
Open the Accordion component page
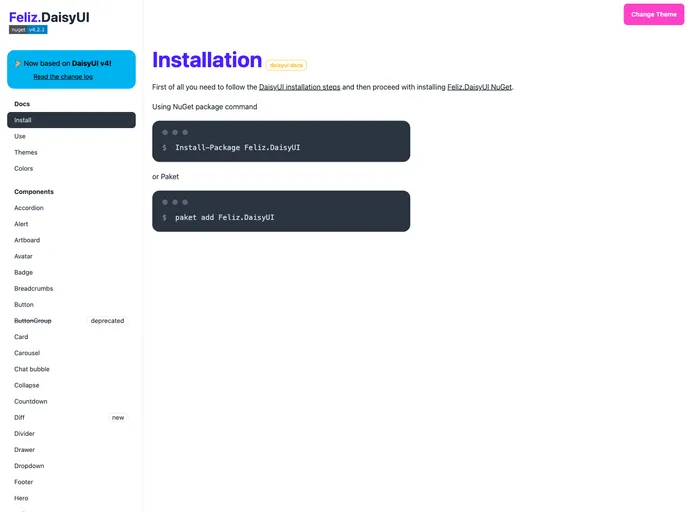tap(29, 208)
